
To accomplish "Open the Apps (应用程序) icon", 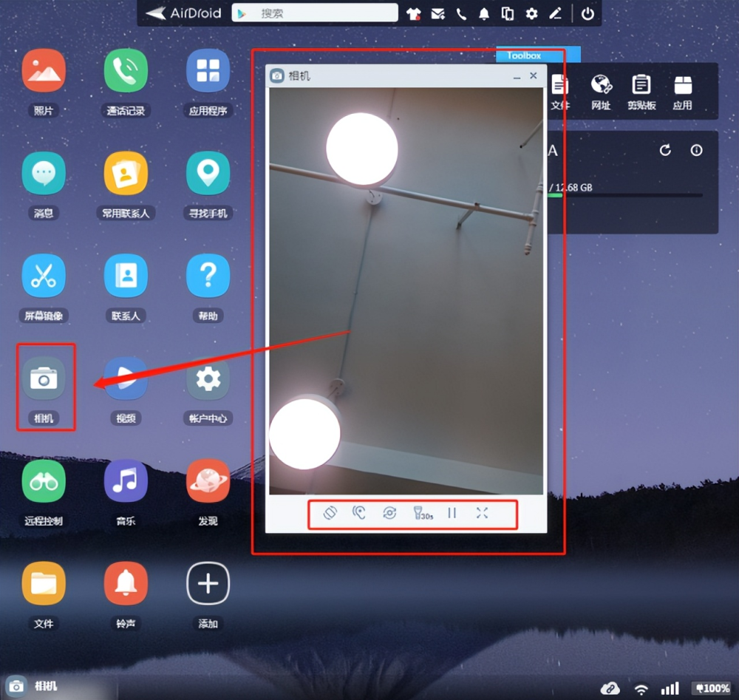I will (x=208, y=71).
